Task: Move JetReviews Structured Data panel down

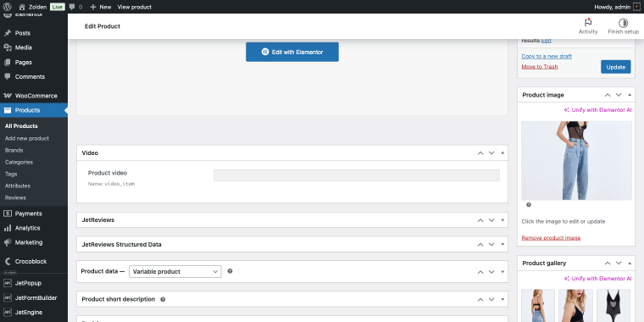Action: click(491, 244)
